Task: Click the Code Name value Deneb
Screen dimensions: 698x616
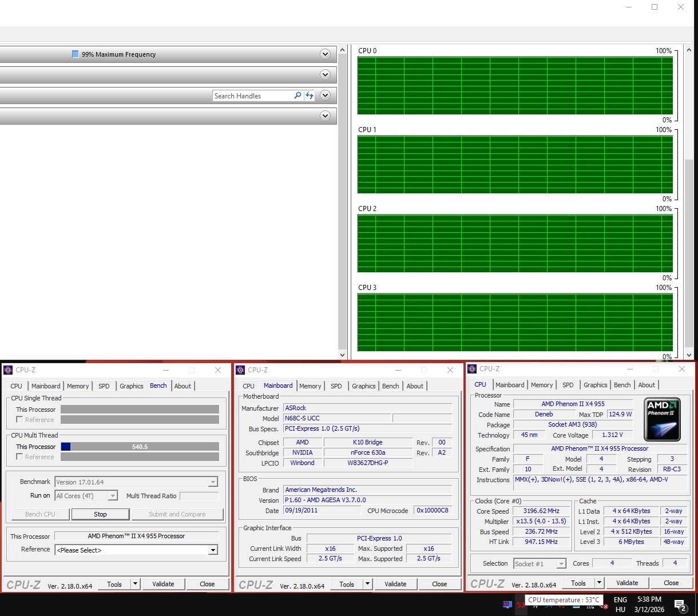Action: pyautogui.click(x=544, y=414)
